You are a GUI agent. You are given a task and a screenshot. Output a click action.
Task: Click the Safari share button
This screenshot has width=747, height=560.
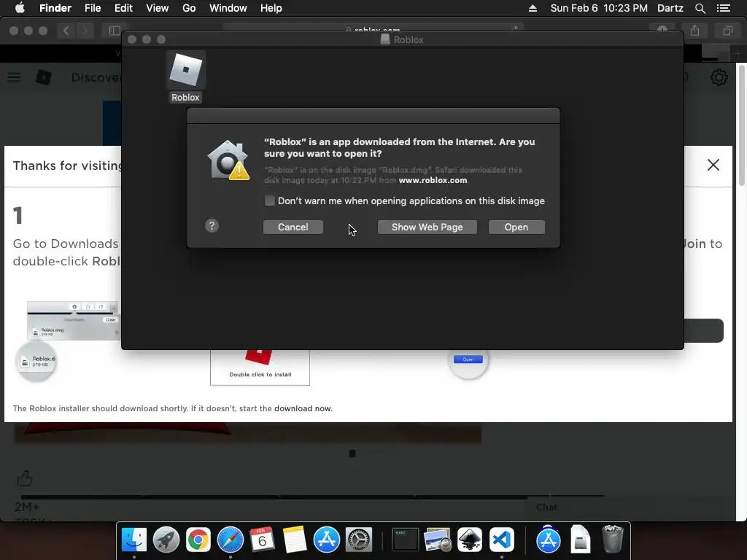[695, 31]
